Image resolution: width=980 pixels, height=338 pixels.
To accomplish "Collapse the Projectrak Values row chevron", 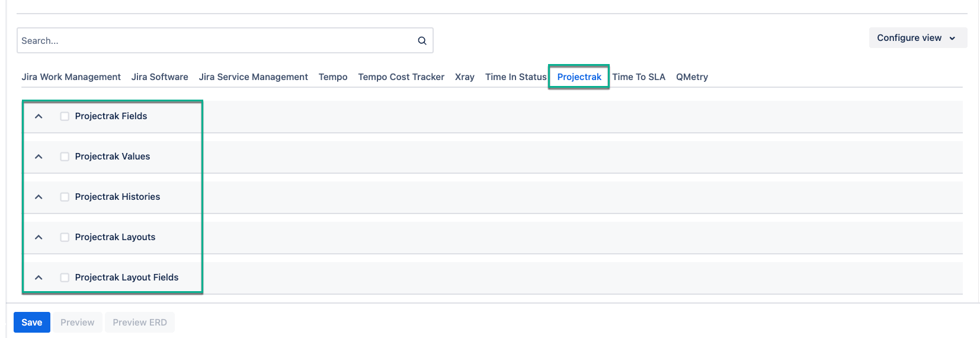I will click(x=39, y=157).
